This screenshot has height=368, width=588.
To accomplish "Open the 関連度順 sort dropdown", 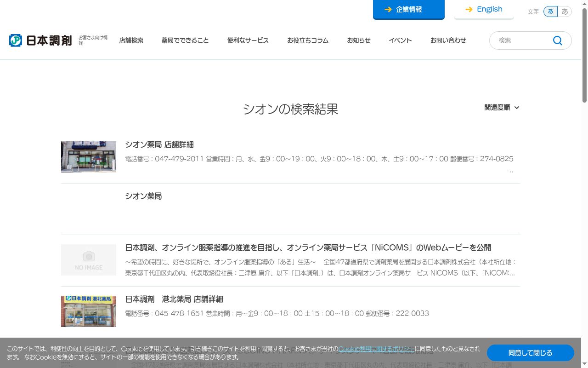I will (502, 107).
